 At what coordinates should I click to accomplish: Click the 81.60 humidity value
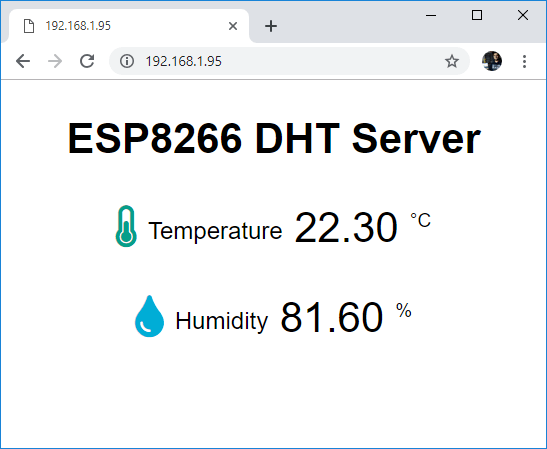[x=332, y=318]
